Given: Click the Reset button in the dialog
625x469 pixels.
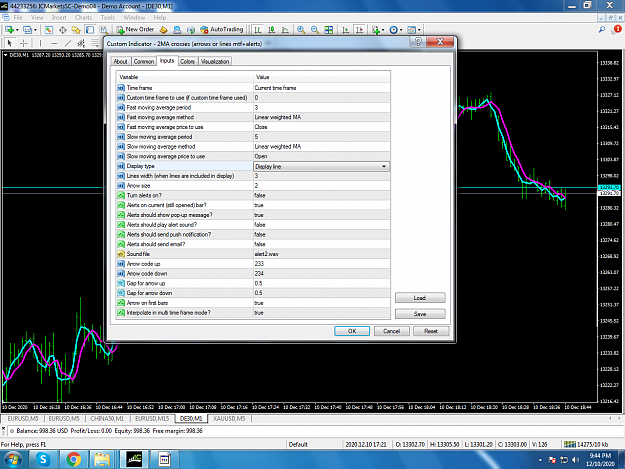Looking at the screenshot, I should point(431,331).
